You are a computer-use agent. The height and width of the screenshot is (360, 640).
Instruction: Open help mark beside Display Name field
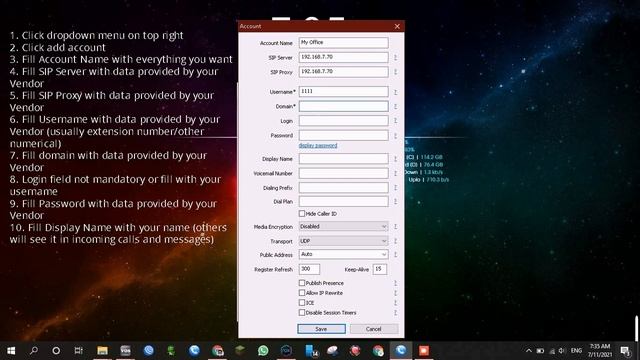coord(395,159)
